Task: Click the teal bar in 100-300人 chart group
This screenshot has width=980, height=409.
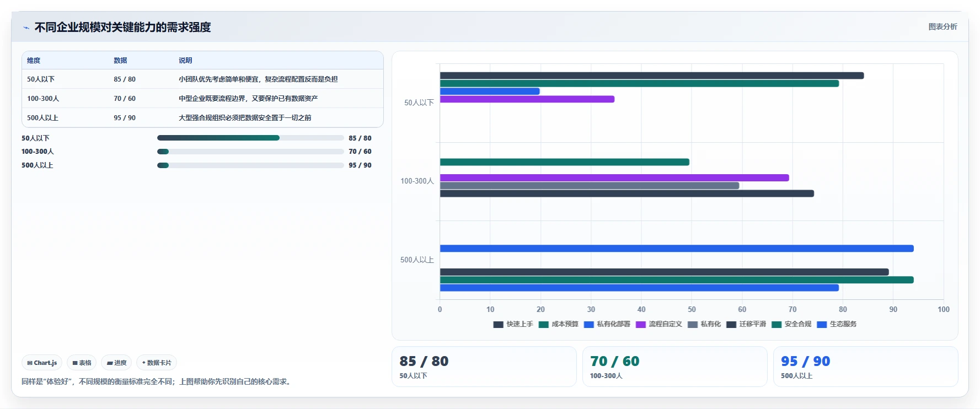Action: tap(565, 162)
